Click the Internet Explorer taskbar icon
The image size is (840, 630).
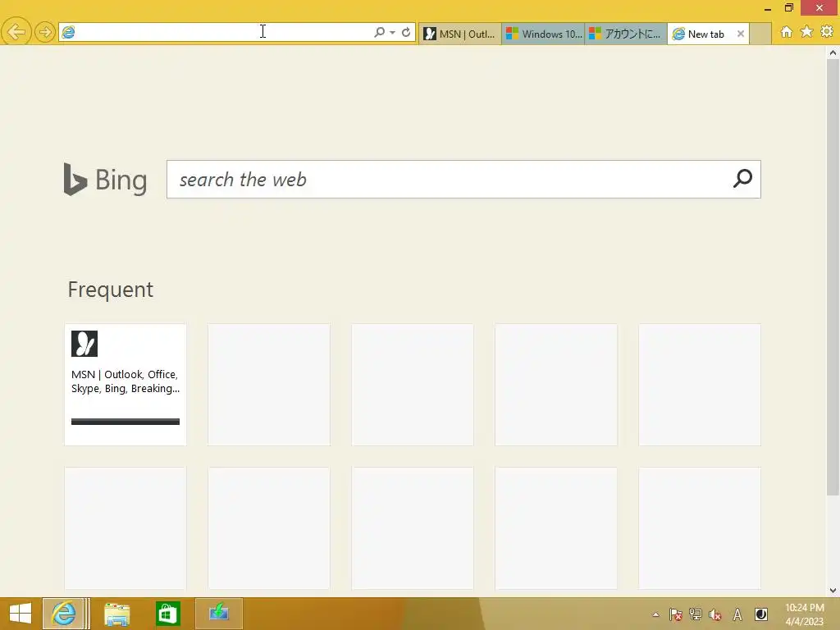coord(64,614)
